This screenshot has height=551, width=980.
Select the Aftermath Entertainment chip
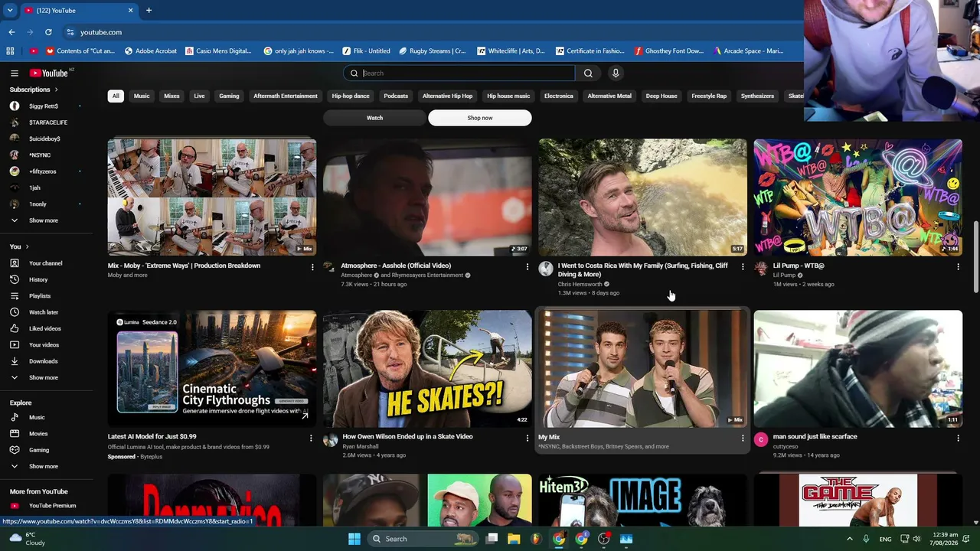click(x=286, y=96)
